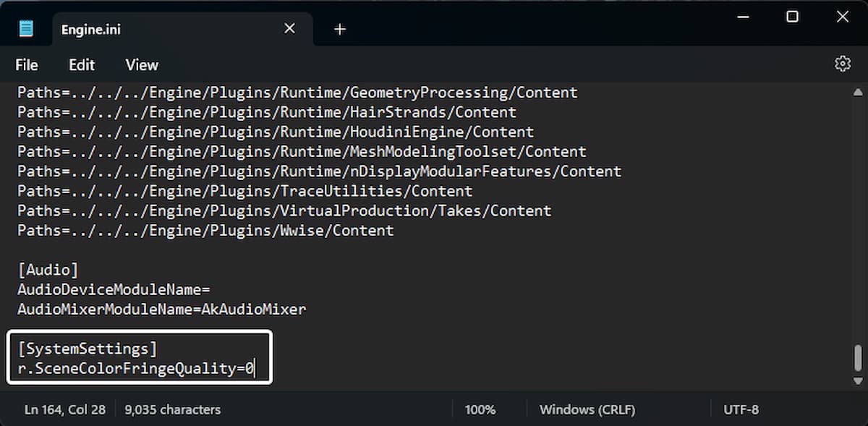Click the Windows (CRLF) line ending indicator
The image size is (868, 426).
click(x=587, y=409)
